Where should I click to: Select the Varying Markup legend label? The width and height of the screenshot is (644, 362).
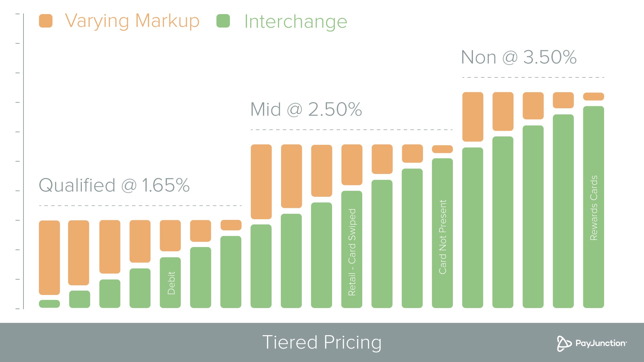132,21
